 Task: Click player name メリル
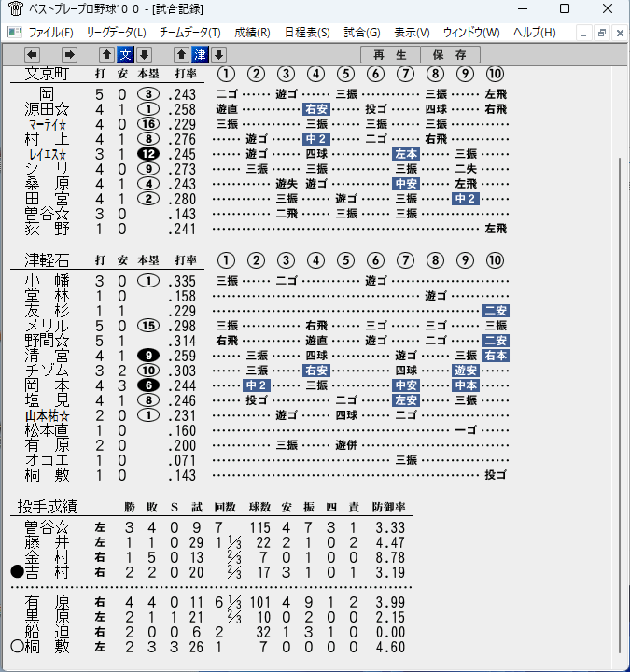click(47, 326)
